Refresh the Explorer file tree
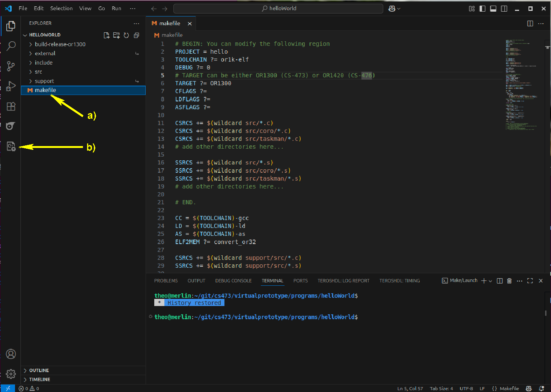This screenshot has width=551, height=392. coord(126,35)
